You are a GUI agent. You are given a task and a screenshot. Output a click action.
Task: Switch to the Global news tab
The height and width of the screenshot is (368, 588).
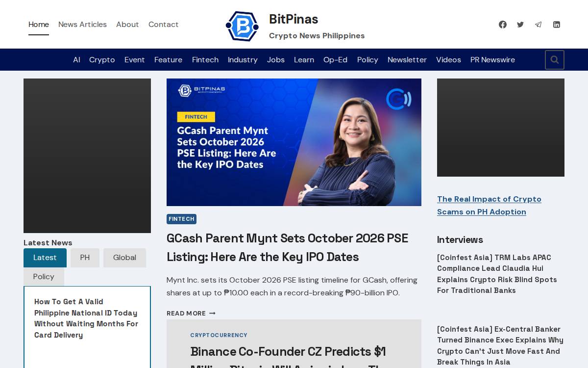pyautogui.click(x=124, y=258)
